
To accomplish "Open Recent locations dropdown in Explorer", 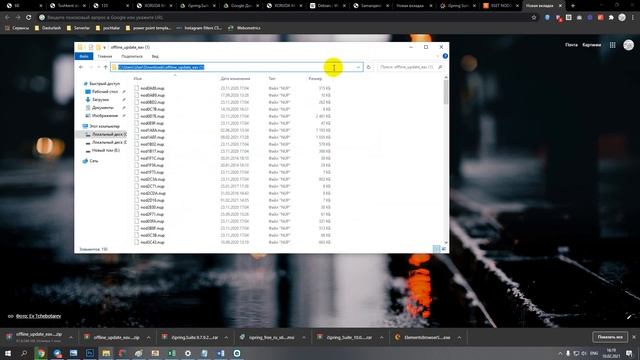I will pos(98,67).
